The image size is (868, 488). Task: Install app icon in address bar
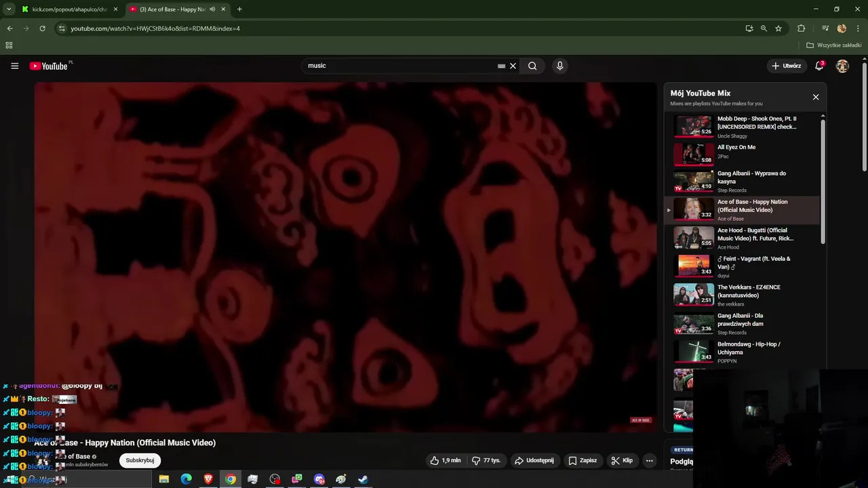[x=749, y=28]
